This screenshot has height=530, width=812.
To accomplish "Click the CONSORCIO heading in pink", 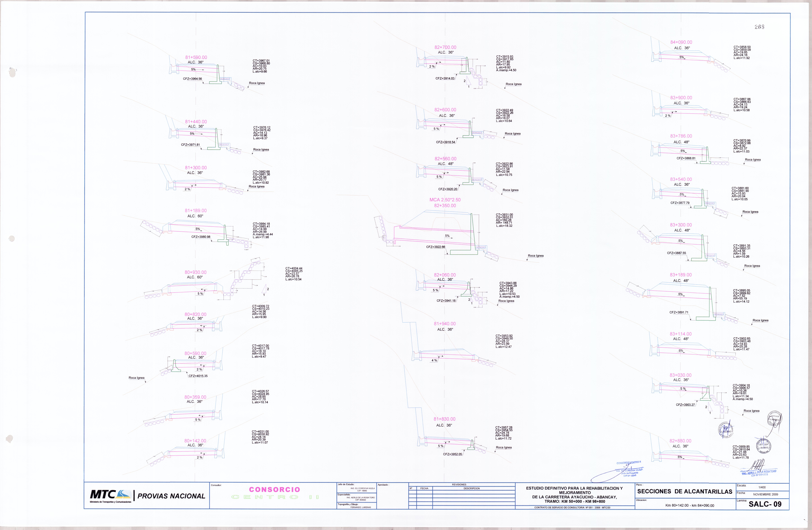I will point(275,489).
